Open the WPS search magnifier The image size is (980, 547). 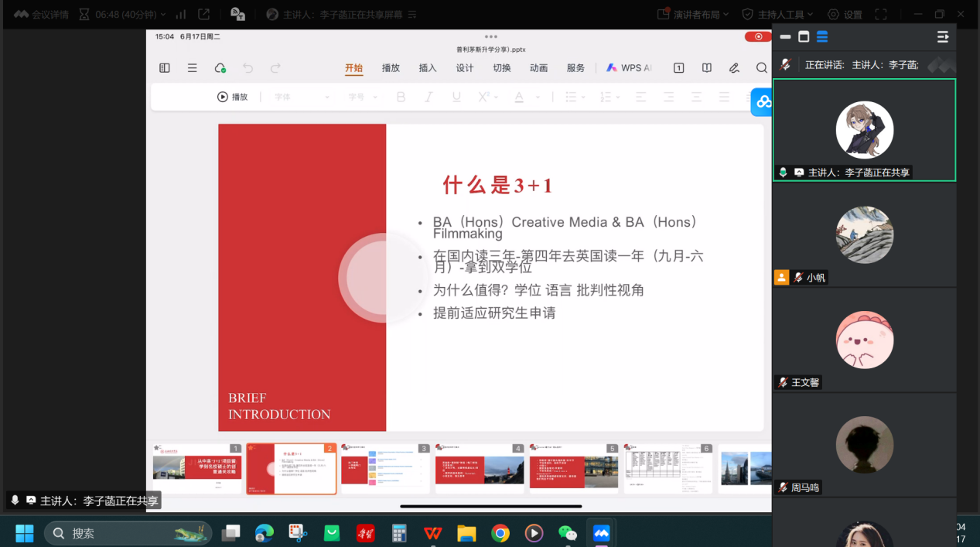coord(762,68)
